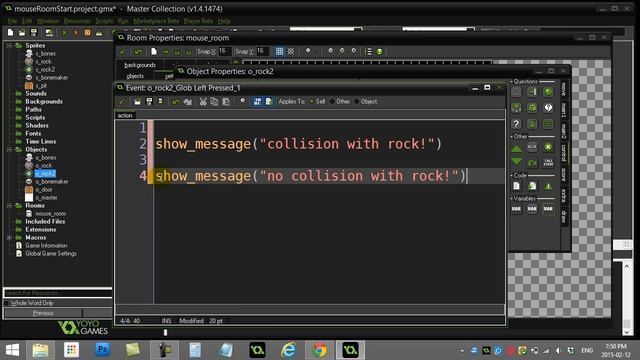Open the Resources menu

click(x=77, y=21)
